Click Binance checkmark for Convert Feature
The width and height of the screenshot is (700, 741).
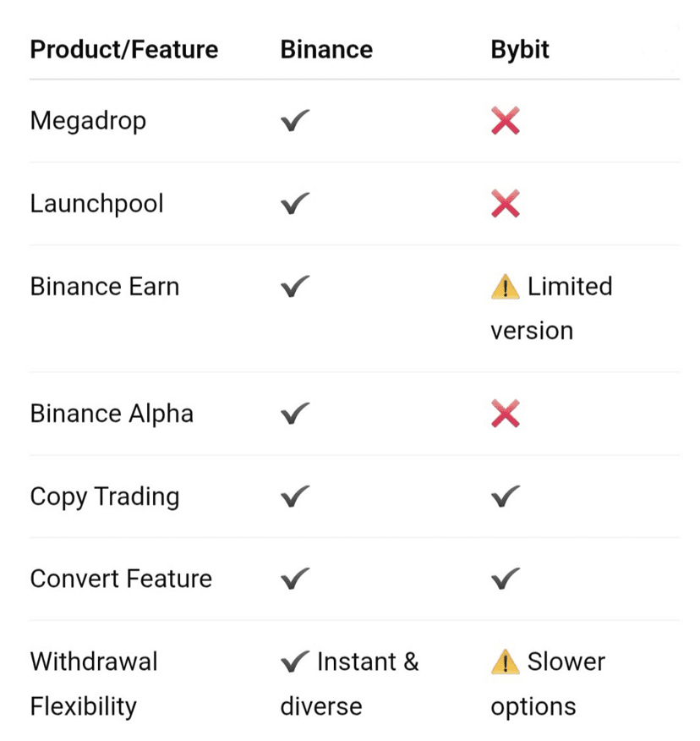(295, 579)
